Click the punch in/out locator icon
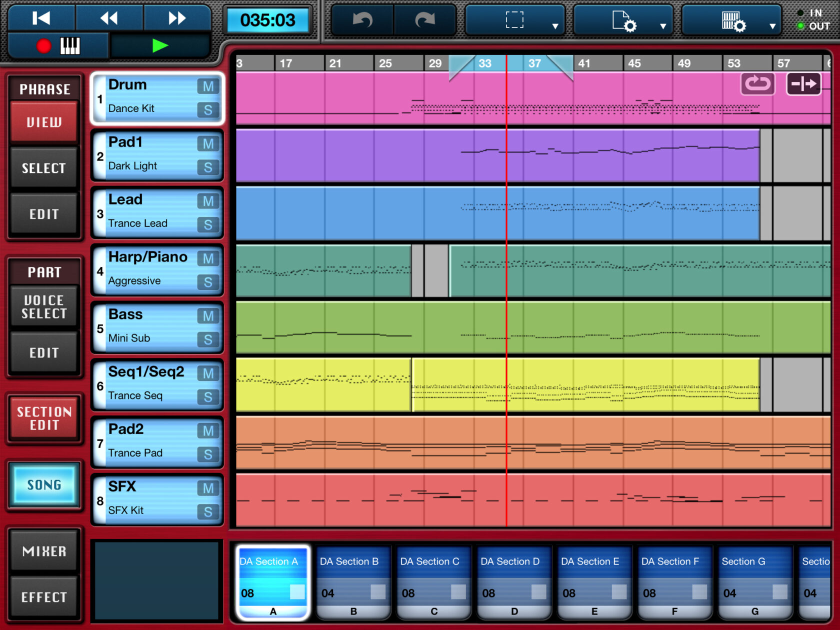 (x=803, y=83)
